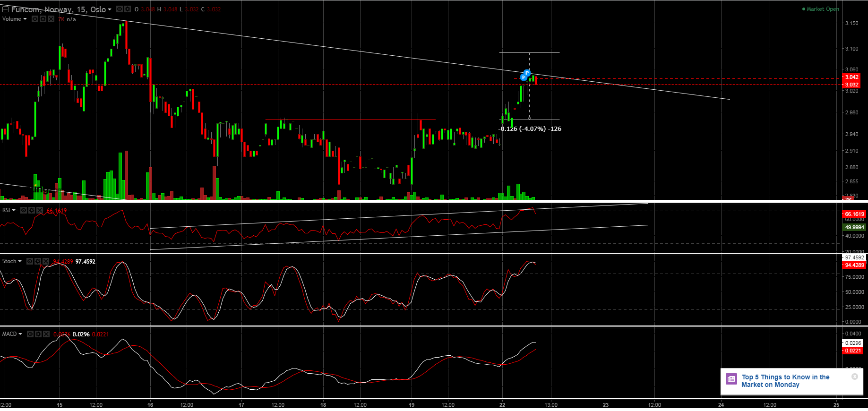Remove the MACD indicator
This screenshot has height=411, width=868.
[x=46, y=334]
